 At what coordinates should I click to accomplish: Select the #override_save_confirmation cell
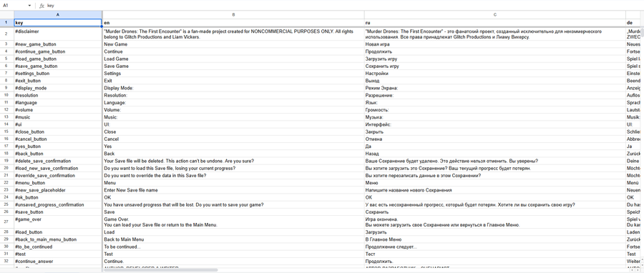[58, 175]
